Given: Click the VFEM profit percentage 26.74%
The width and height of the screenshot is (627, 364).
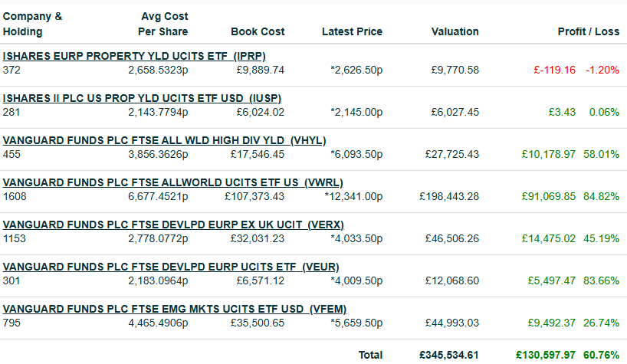Looking at the screenshot, I should (x=603, y=323).
